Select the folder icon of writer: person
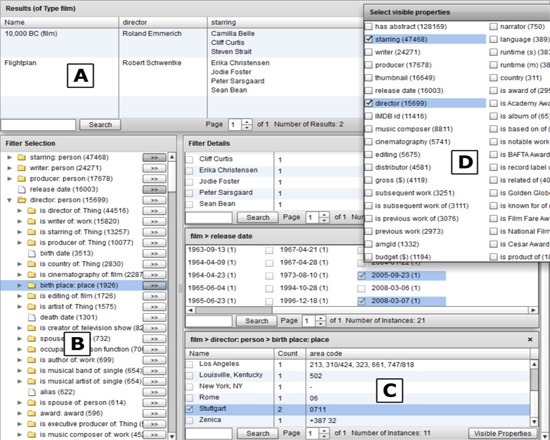The height and width of the screenshot is (440, 550). tap(22, 168)
